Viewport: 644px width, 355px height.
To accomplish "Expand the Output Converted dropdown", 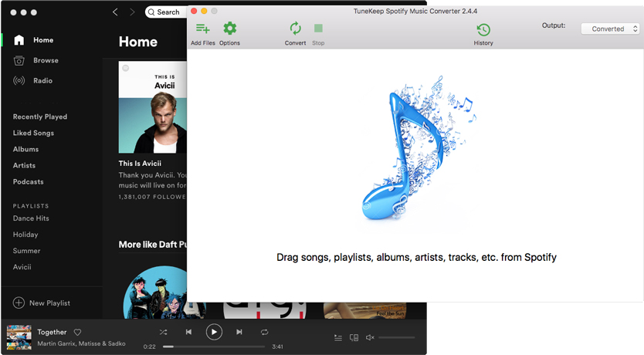I will [610, 29].
